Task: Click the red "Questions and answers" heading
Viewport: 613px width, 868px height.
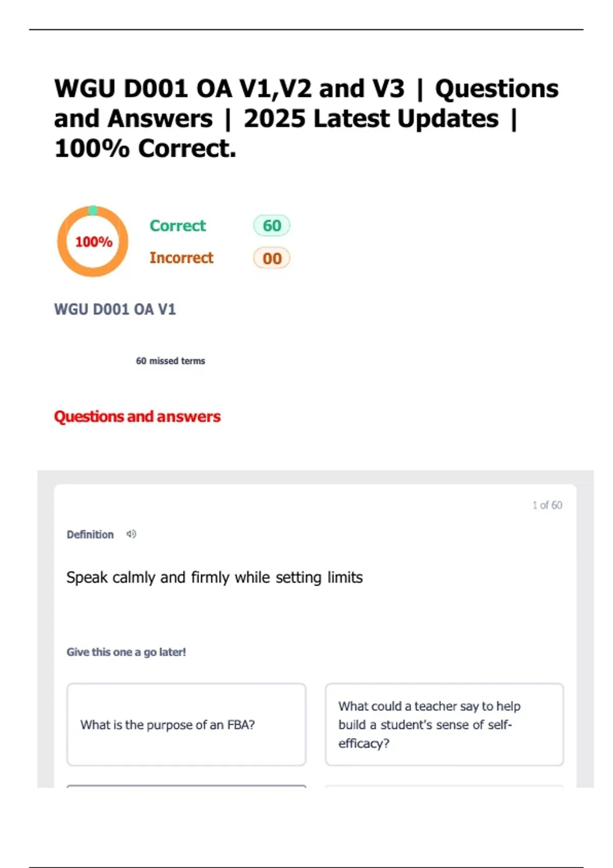Action: (137, 417)
